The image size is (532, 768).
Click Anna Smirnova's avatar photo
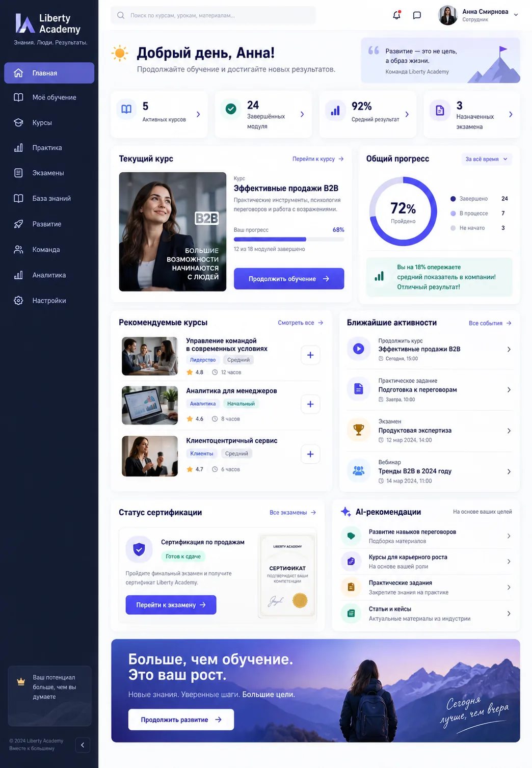(x=448, y=15)
